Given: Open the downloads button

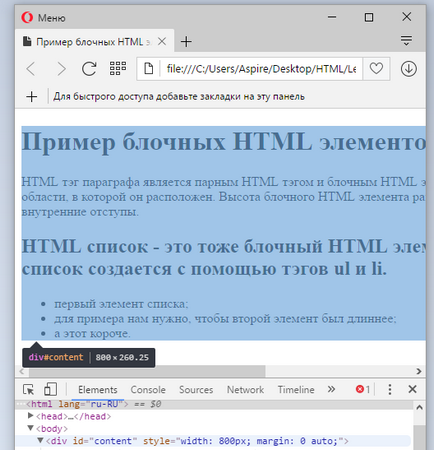Looking at the screenshot, I should pos(409,69).
